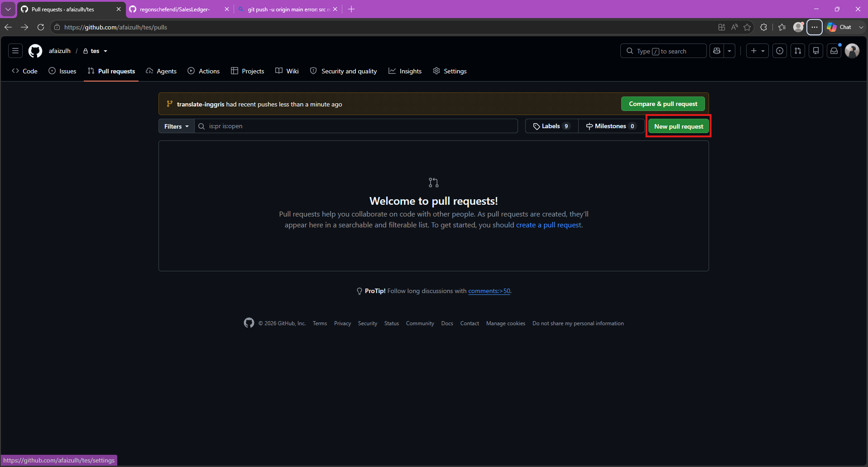The height and width of the screenshot is (467, 868).
Task: Open the Contact footer link
Action: 470,323
